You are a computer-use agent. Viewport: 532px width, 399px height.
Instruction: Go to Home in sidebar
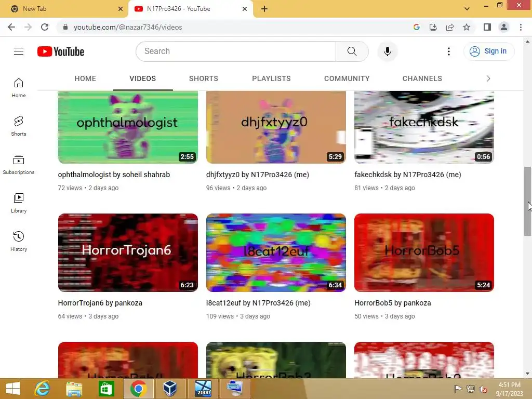coord(19,88)
